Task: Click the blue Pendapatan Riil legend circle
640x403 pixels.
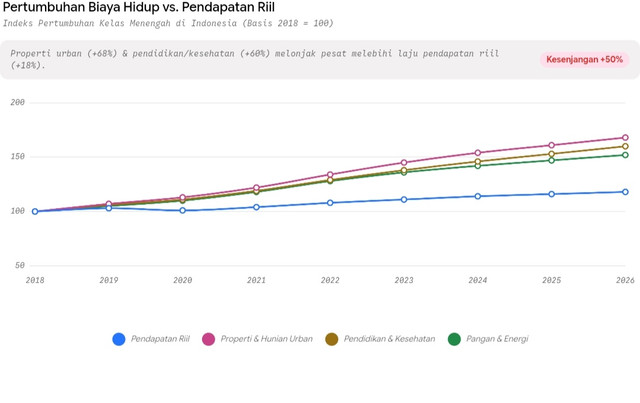Action: pos(119,339)
